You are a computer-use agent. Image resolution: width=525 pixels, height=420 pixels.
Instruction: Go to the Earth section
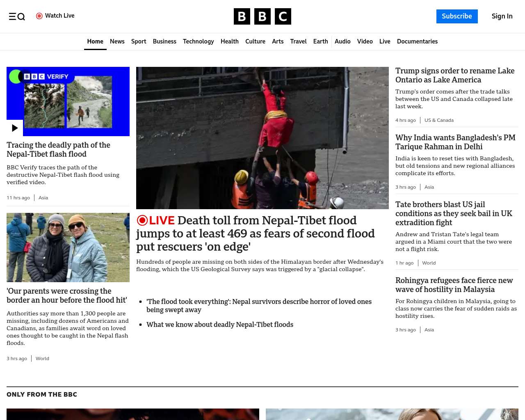320,41
